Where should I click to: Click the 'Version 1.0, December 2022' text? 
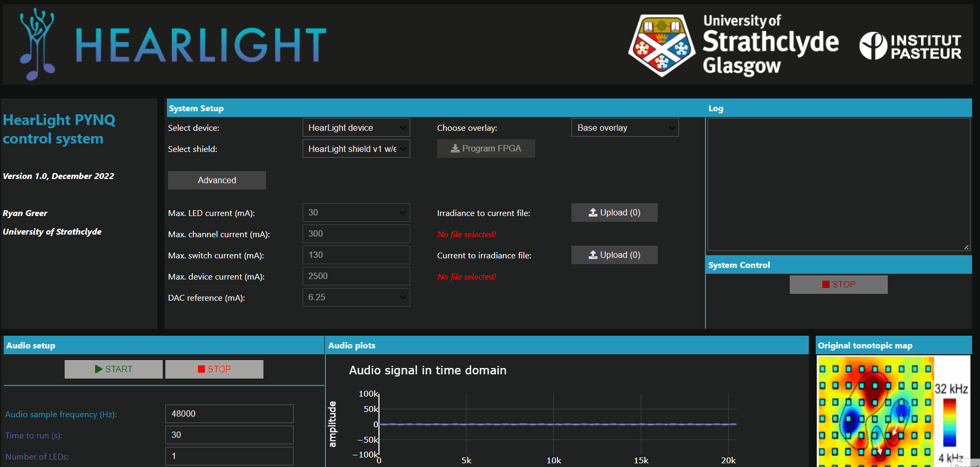click(x=58, y=176)
